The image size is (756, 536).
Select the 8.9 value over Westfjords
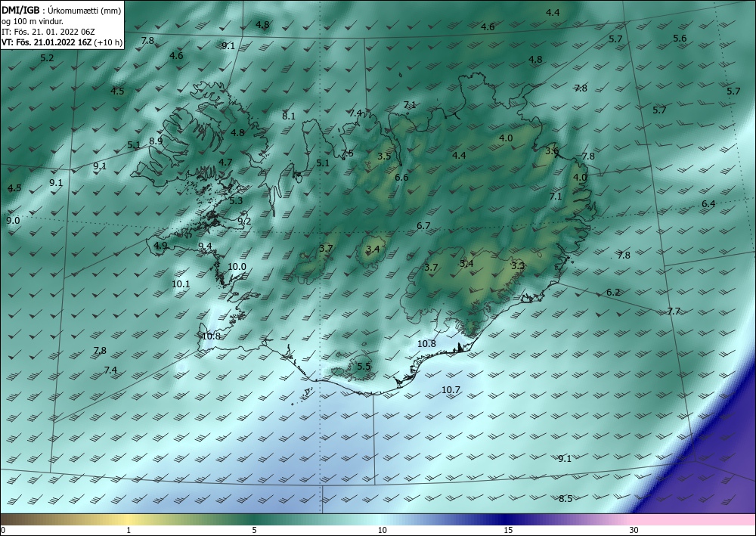coord(156,141)
